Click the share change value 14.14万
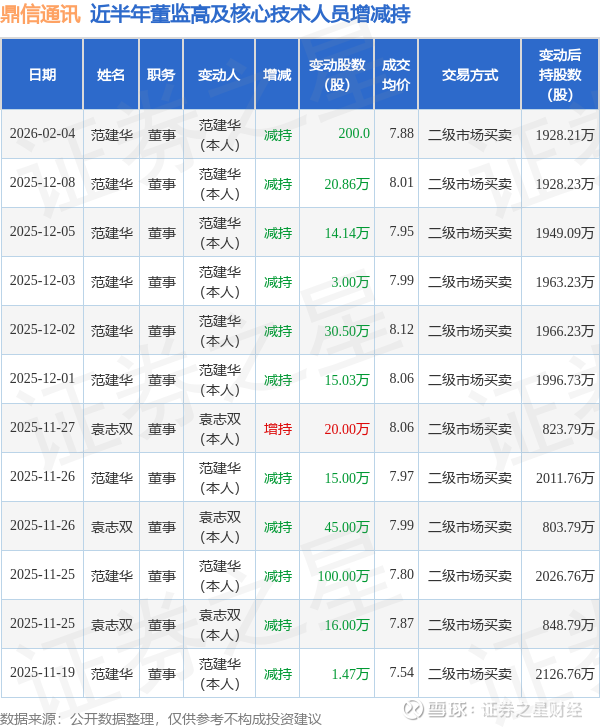 (x=346, y=233)
